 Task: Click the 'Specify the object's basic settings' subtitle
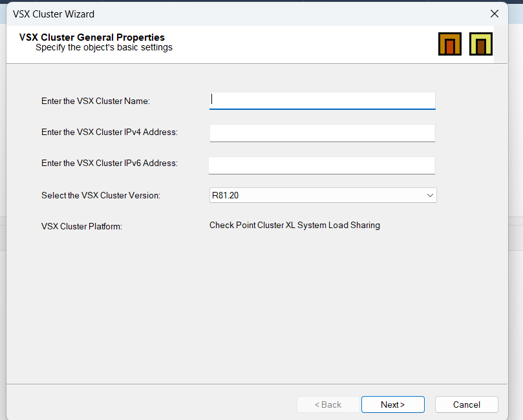pos(104,47)
